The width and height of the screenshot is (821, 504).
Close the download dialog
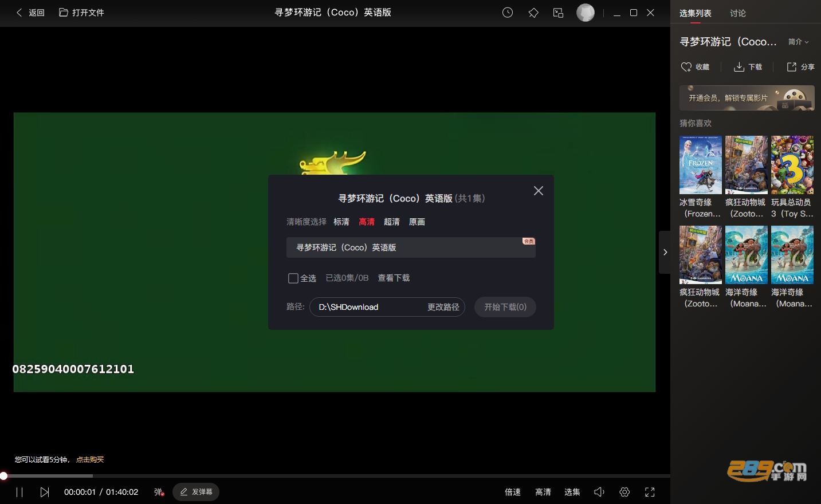pos(539,191)
